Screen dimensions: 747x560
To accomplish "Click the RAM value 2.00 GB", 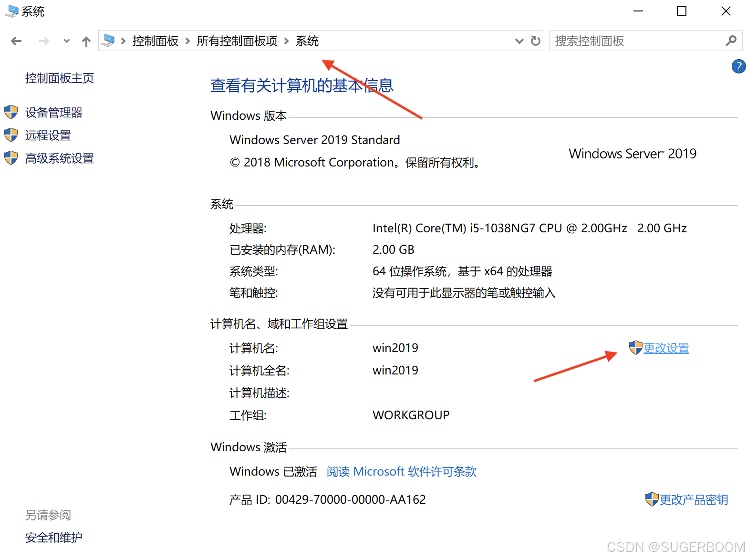I will click(x=394, y=250).
